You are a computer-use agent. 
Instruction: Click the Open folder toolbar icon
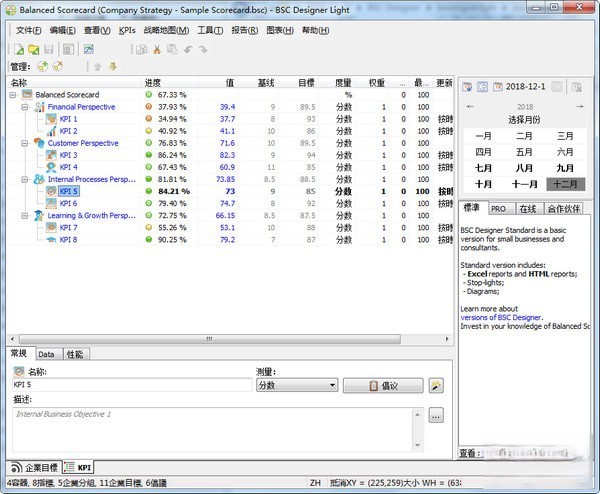point(34,49)
